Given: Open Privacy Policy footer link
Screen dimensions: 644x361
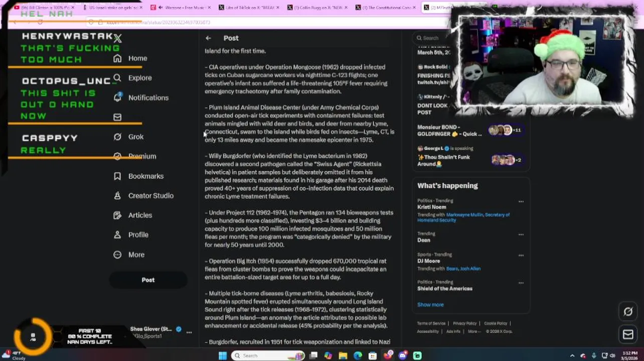Looking at the screenshot, I should click(x=465, y=323).
